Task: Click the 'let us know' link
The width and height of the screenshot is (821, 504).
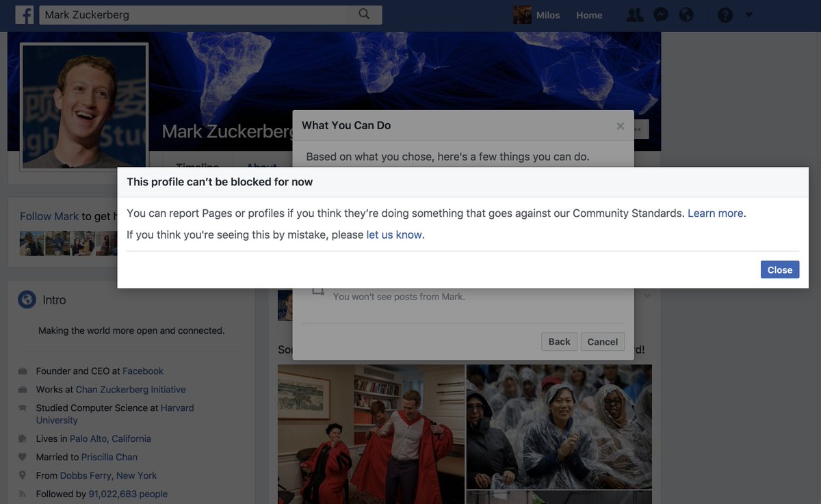Action: pos(394,235)
